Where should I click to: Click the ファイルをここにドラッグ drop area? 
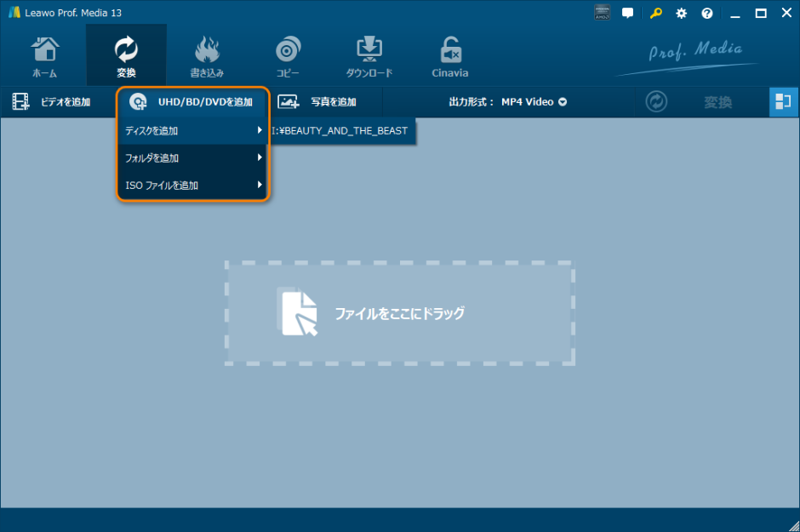399,313
